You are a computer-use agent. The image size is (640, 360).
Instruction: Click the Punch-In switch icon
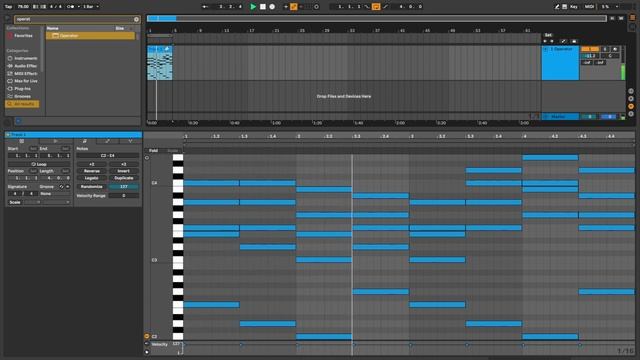367,7
